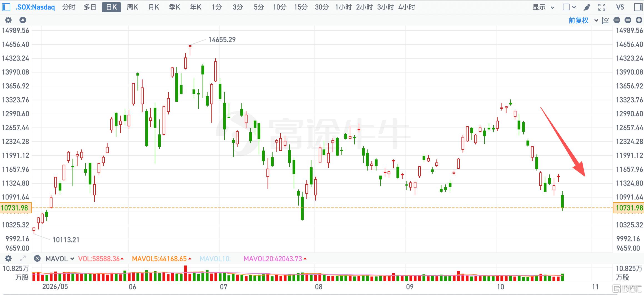The height and width of the screenshot is (295, 644).
Task: Remove the MAVOL volume indicator
Action: 37,259
